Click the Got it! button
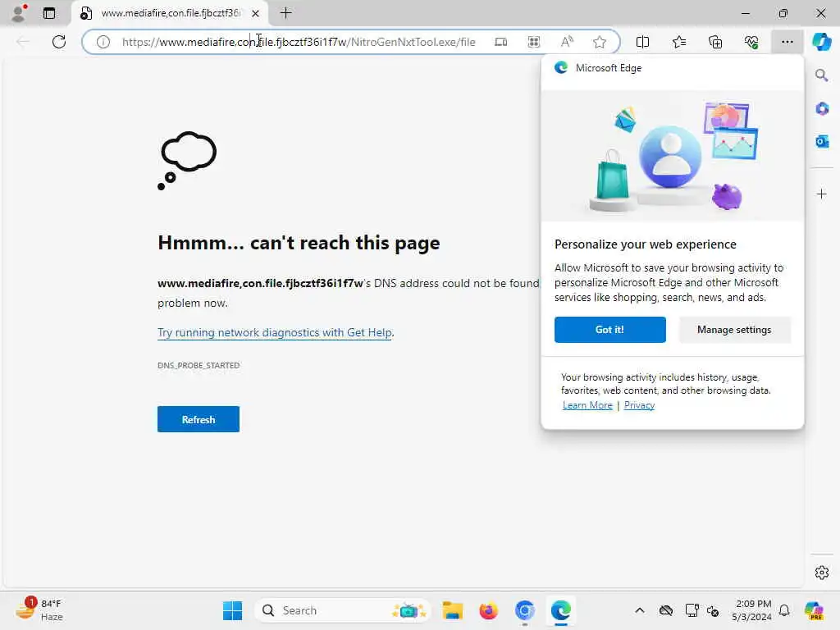The width and height of the screenshot is (840, 630). tap(609, 330)
